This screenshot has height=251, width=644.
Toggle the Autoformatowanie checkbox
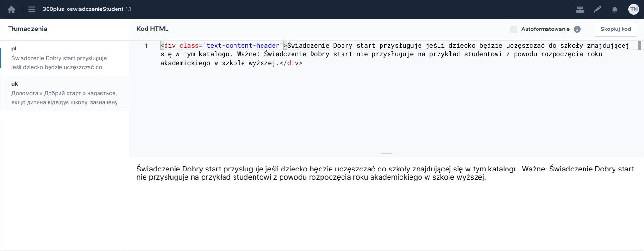(x=514, y=29)
